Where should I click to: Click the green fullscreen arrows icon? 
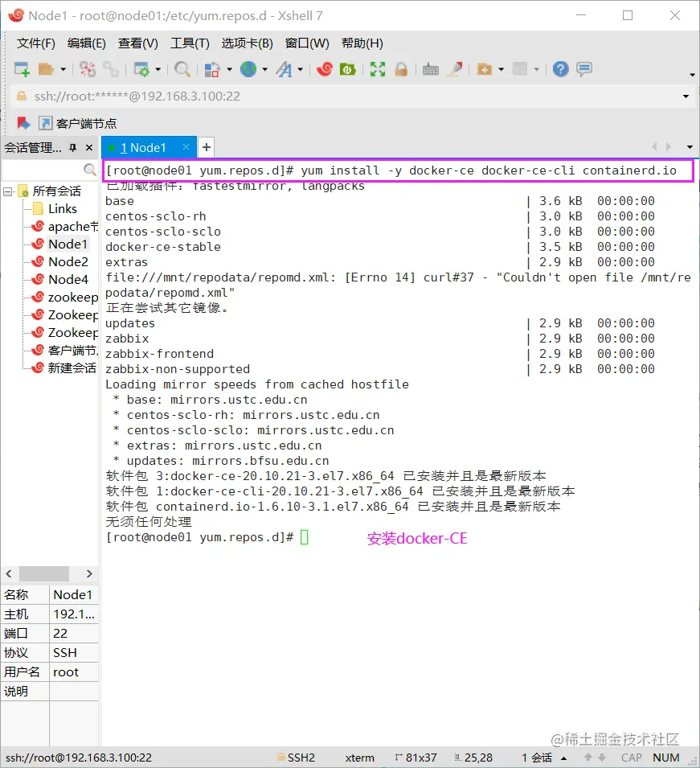tap(378, 69)
